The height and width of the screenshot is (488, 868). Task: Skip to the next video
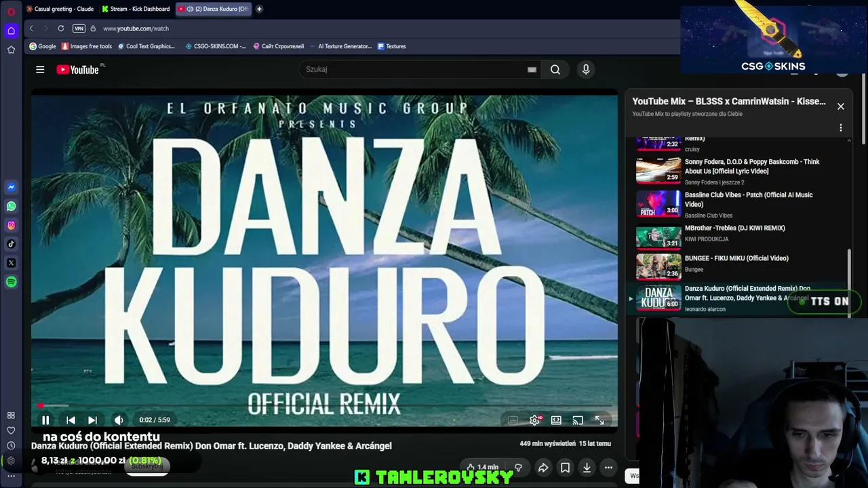92,420
